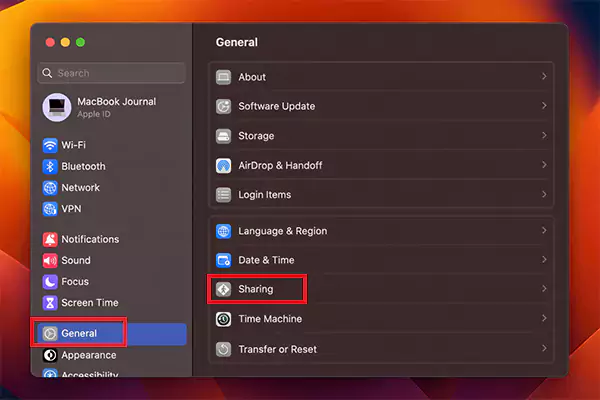Click the AirDrop & Handoff icon

coord(223,165)
